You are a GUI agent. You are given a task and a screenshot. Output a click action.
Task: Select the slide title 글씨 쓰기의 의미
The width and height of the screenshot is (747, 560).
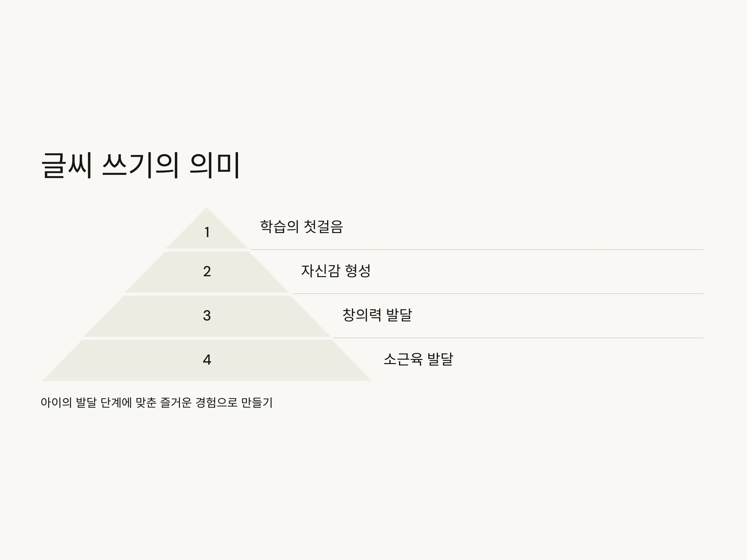pos(140,165)
